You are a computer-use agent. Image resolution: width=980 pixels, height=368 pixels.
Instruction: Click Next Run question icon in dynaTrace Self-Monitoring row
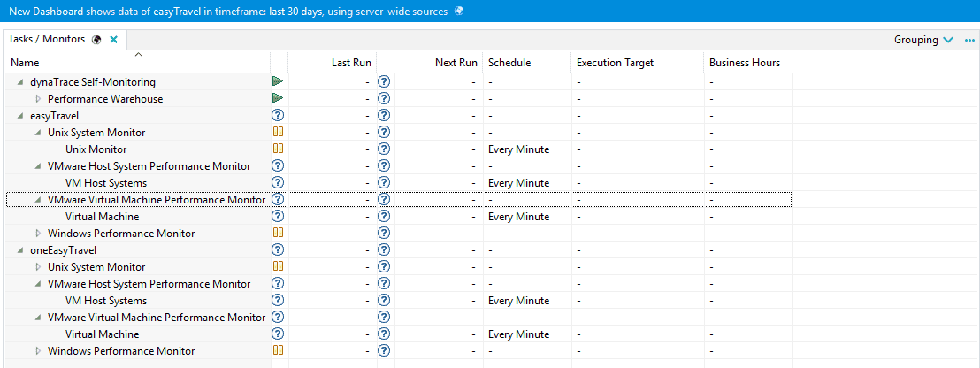tap(385, 81)
